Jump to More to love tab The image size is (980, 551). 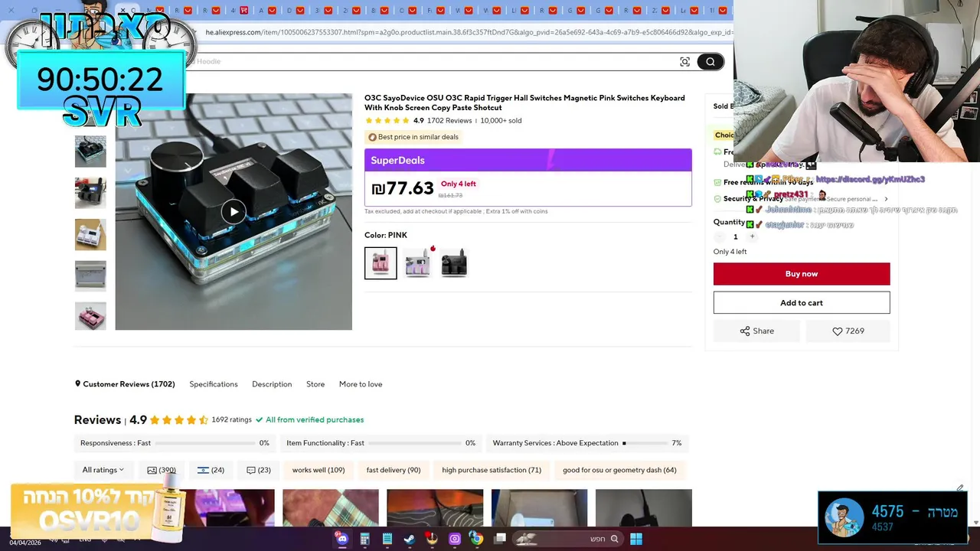tap(361, 384)
